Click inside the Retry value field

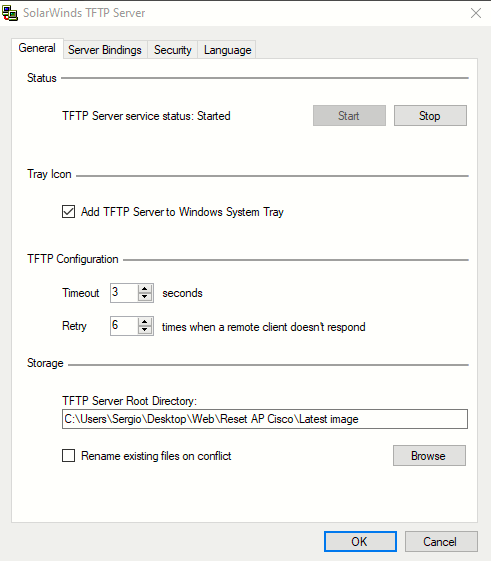pos(124,326)
